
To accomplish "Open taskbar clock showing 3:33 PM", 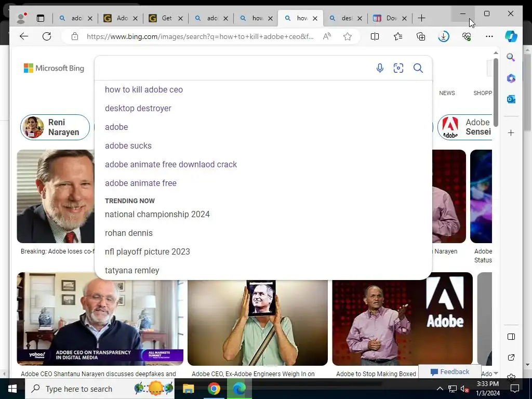I will pos(487,389).
